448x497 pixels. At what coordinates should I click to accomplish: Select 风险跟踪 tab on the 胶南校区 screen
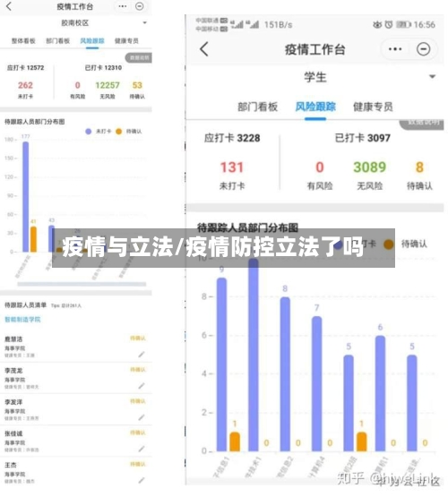coord(92,41)
